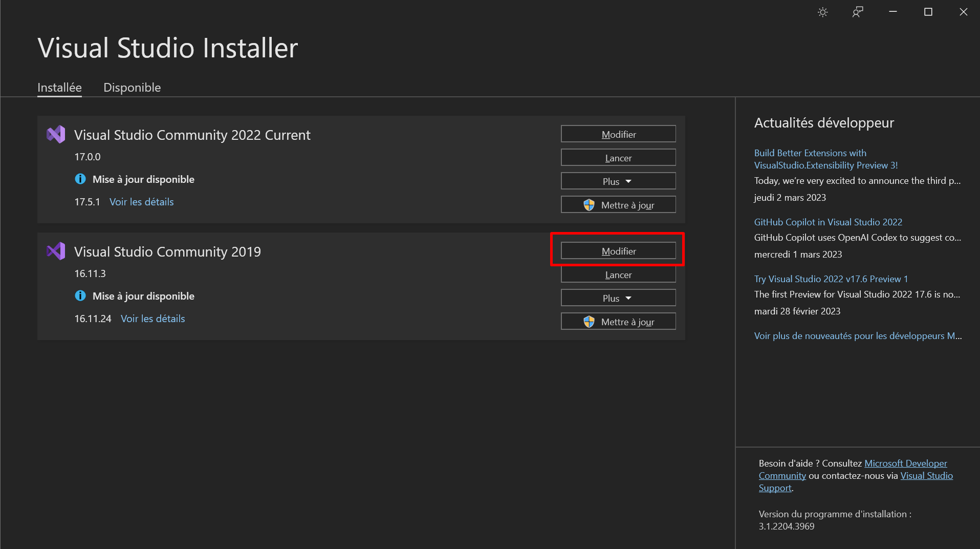The height and width of the screenshot is (549, 980).
Task: Toggle the theme using the sun icon
Action: 823,12
